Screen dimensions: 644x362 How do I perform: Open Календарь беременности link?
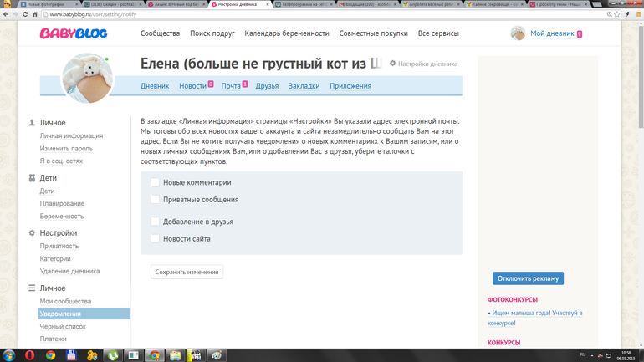[287, 33]
